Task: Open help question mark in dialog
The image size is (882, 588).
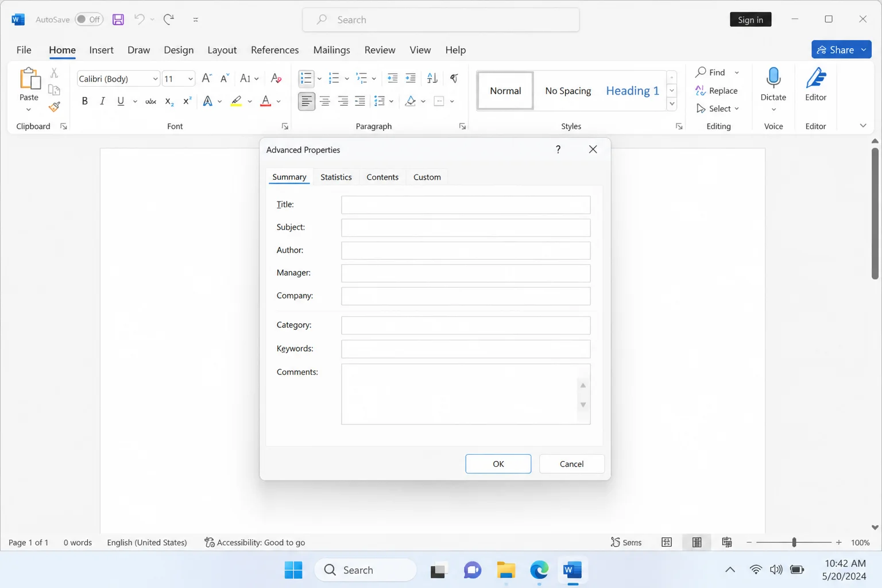Action: [x=558, y=149]
